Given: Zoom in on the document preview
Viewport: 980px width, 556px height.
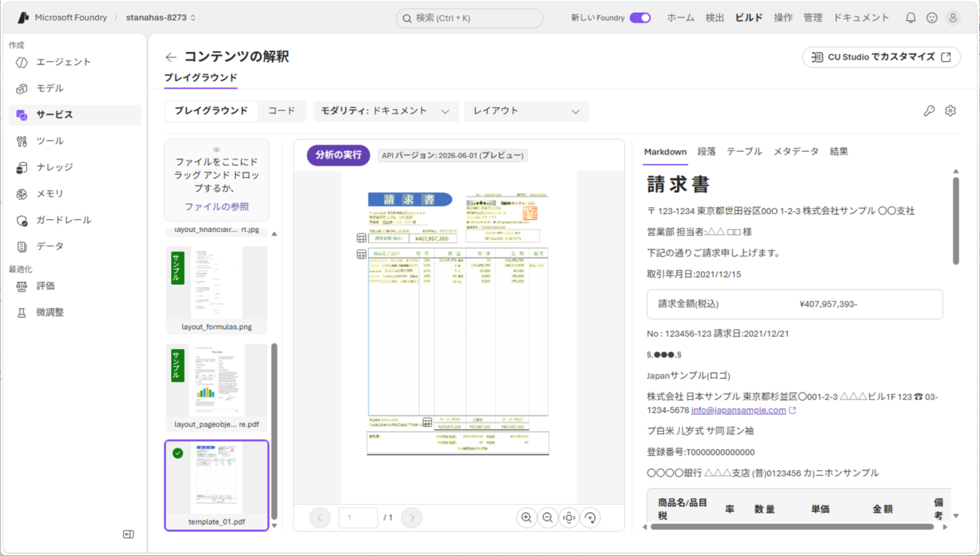Looking at the screenshot, I should (526, 518).
